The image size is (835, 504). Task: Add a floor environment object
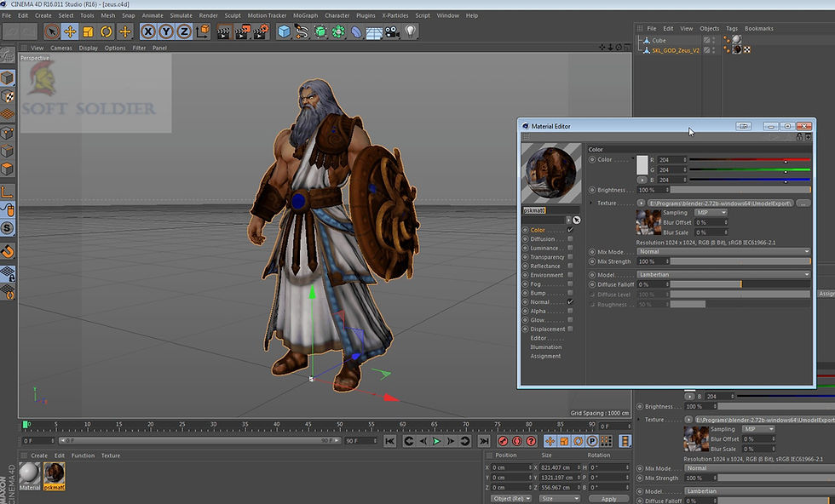374,32
